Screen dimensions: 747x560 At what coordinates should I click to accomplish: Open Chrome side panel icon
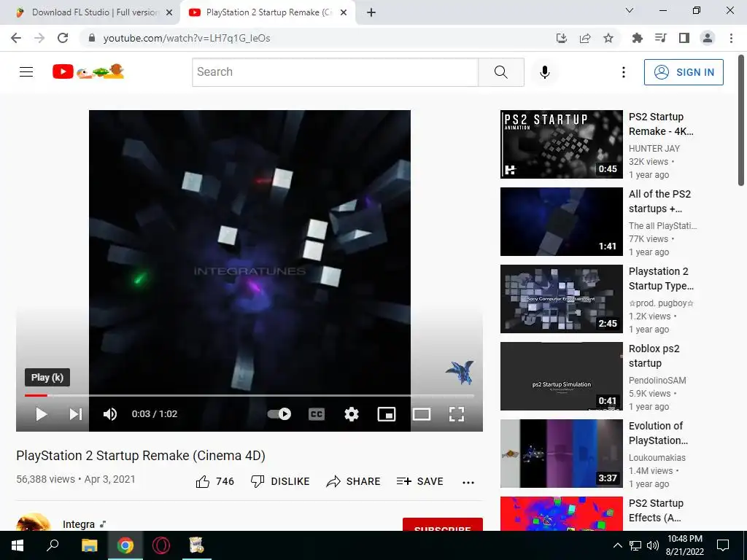pyautogui.click(x=684, y=38)
